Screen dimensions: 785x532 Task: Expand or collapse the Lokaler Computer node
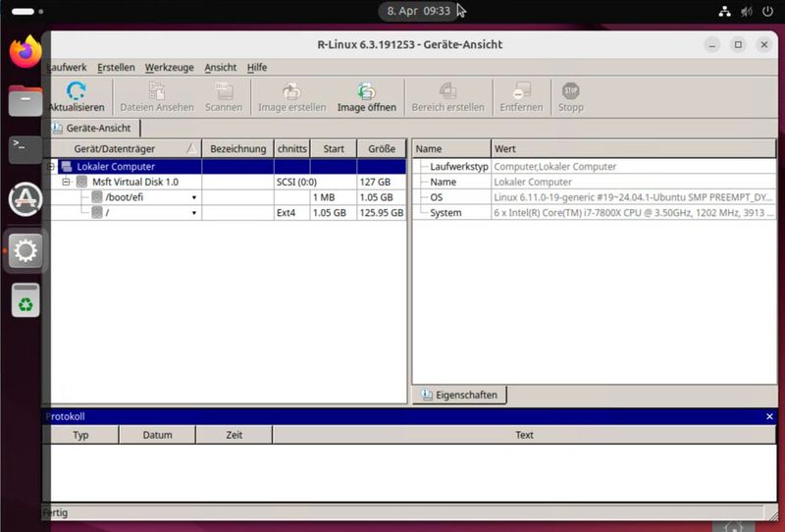(x=51, y=166)
